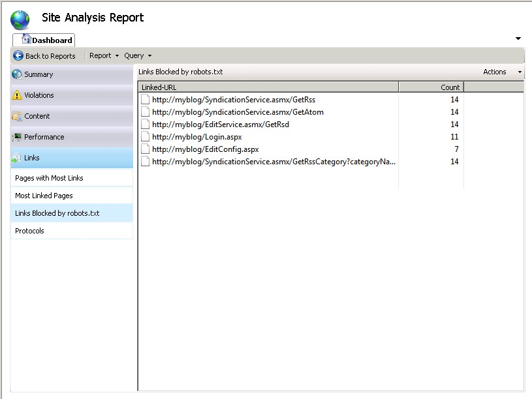Click count 14 in the GetRss row
Viewport: 532px width, 399px height.
(454, 100)
